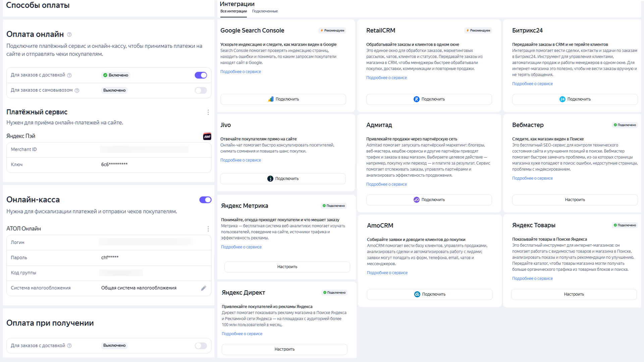Open Подробнее о сервисе link for Jivo
Viewport: 644px width, 362px height.
240,160
